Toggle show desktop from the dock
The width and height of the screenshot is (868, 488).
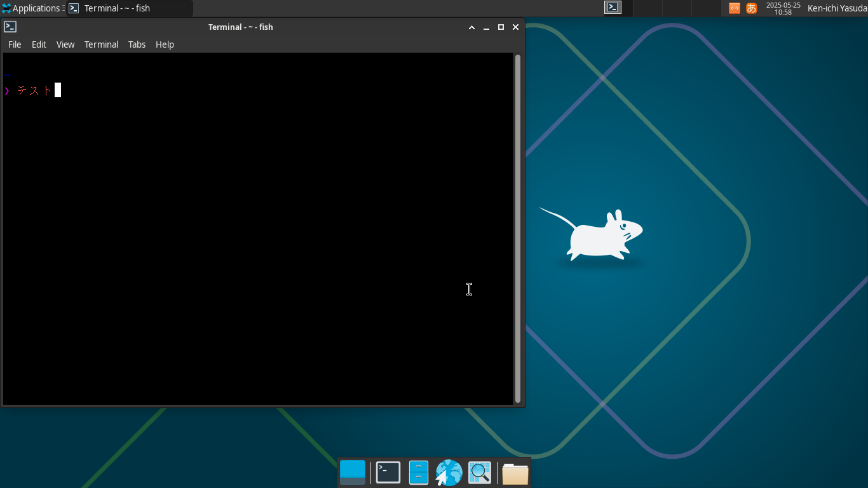pyautogui.click(x=353, y=472)
